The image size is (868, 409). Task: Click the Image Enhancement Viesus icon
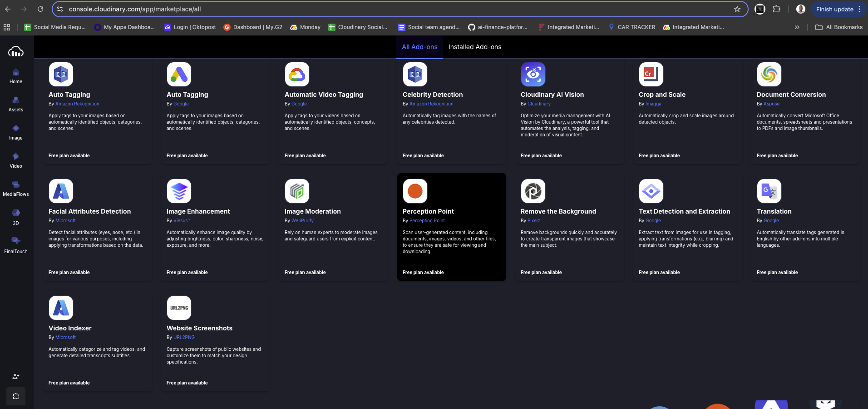179,191
